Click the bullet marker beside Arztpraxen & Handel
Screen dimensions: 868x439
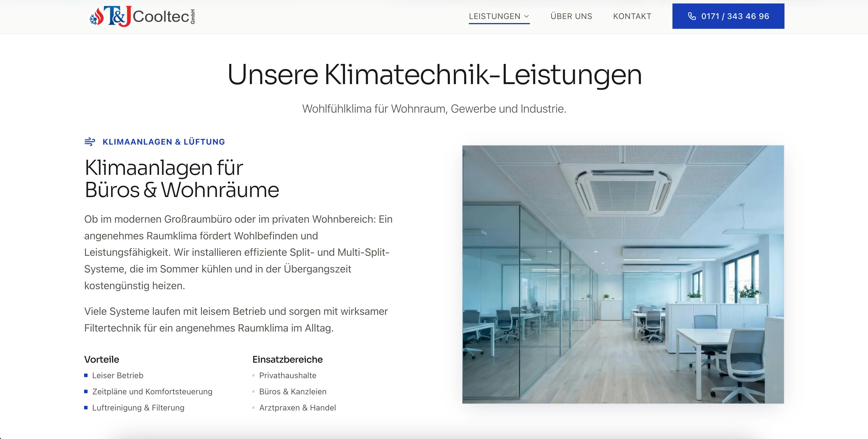click(x=253, y=408)
